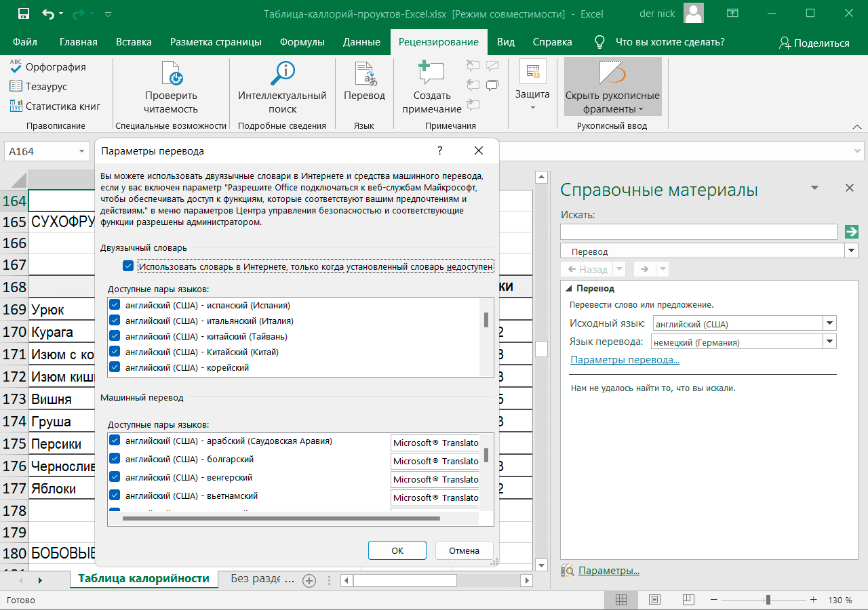Click the machine translation horizontal scrollbar
Screen dimensions: 868x610
tap(281, 518)
